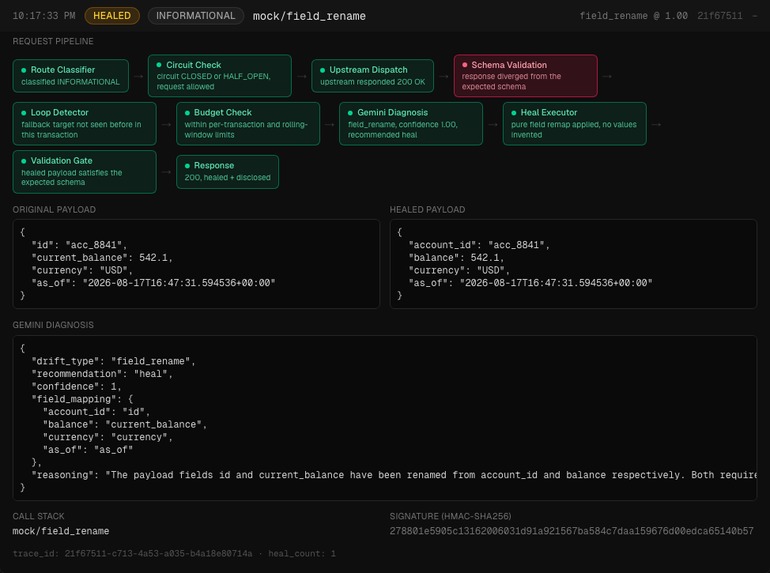Click the Circuit Check green status dot

click(x=159, y=65)
